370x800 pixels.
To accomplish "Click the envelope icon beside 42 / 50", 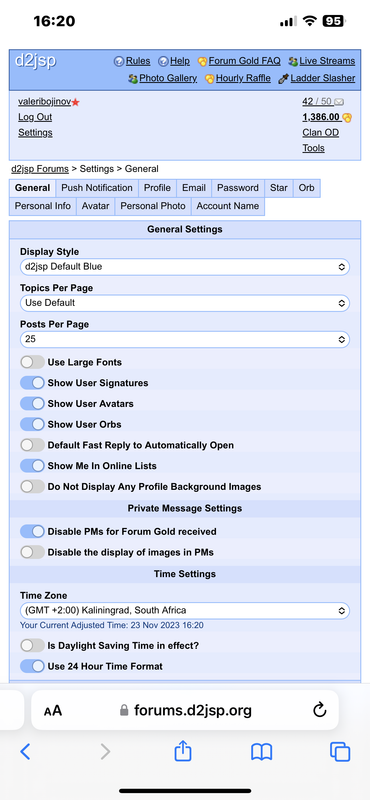I will 338,102.
